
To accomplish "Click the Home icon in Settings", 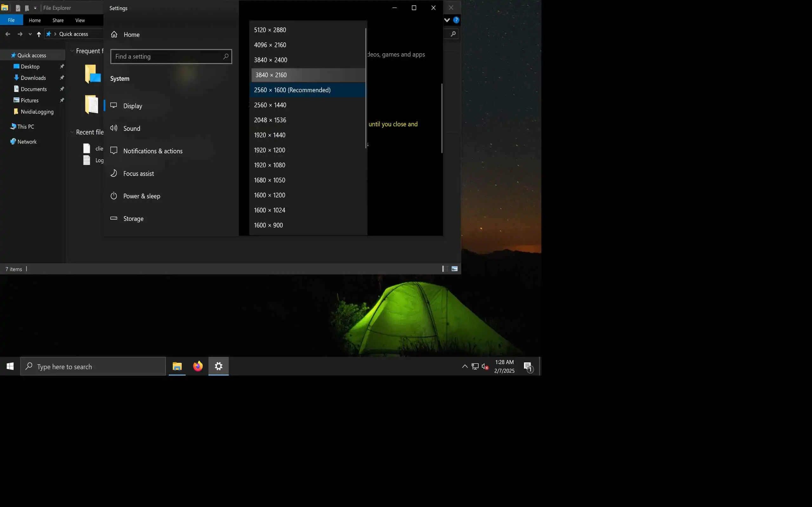I will [114, 35].
